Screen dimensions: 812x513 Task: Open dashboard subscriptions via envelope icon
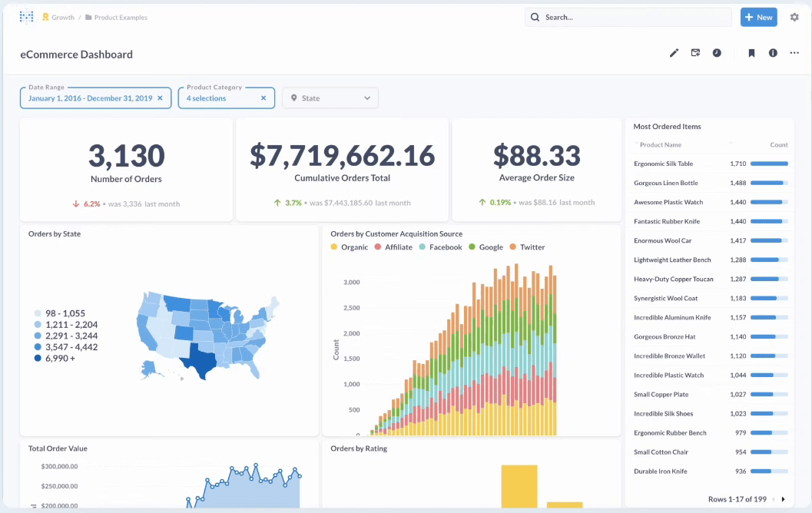click(695, 53)
